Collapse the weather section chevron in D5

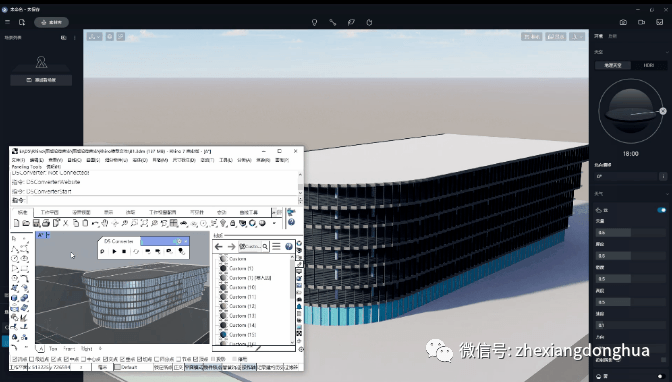[667, 194]
